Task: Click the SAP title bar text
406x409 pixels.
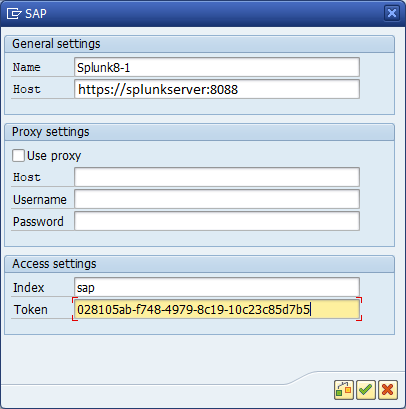Action: [x=36, y=14]
